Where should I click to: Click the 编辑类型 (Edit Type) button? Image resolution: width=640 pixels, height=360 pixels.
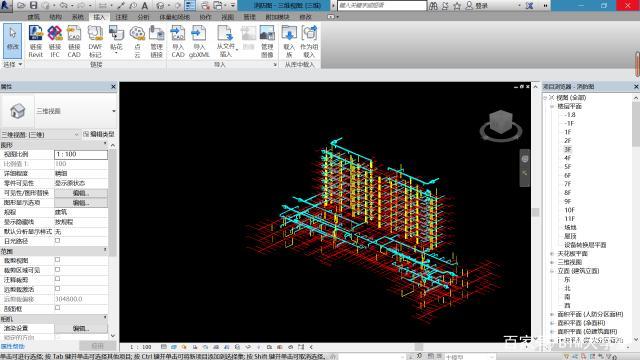click(99, 134)
